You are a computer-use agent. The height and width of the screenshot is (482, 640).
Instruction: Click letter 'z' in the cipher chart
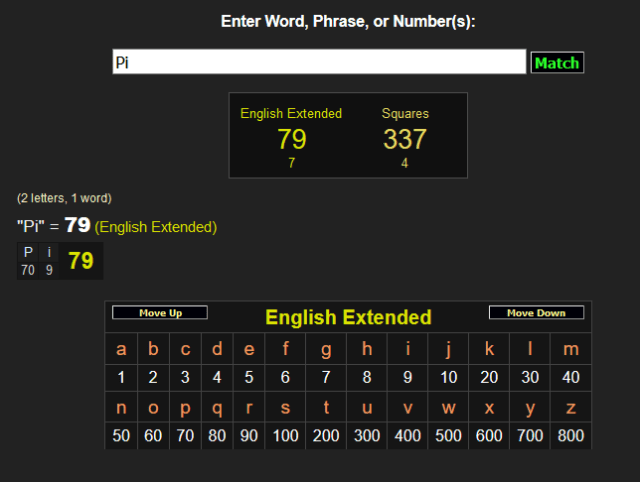(570, 407)
